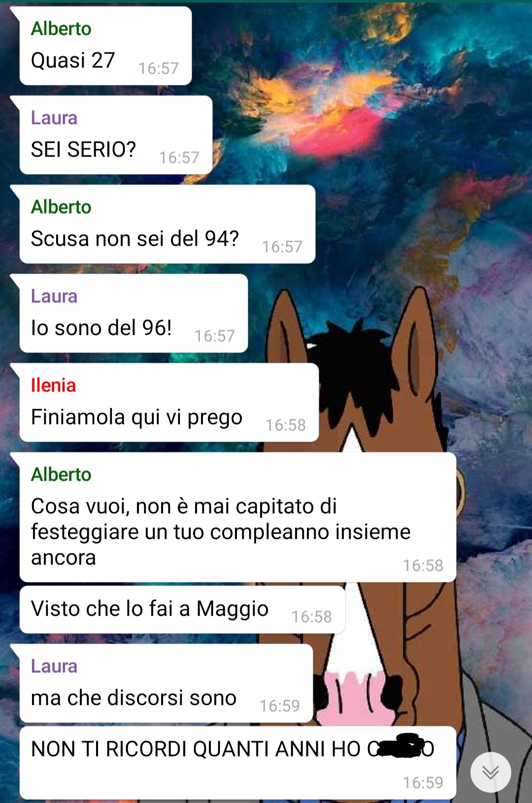Select message starting 'Cosa vuoi, non è mai'
The width and height of the screenshot is (532, 803).
237,517
